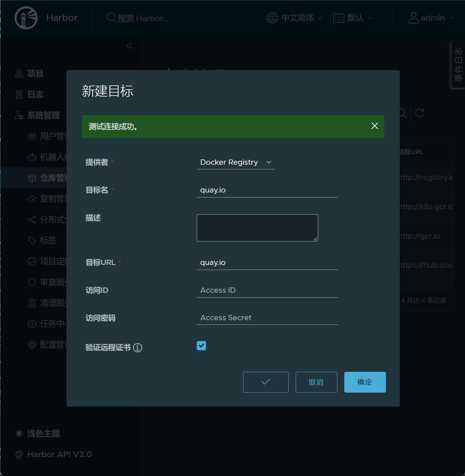This screenshot has width=465, height=476.
Task: Open 日志 in the sidebar
Action: 35,95
